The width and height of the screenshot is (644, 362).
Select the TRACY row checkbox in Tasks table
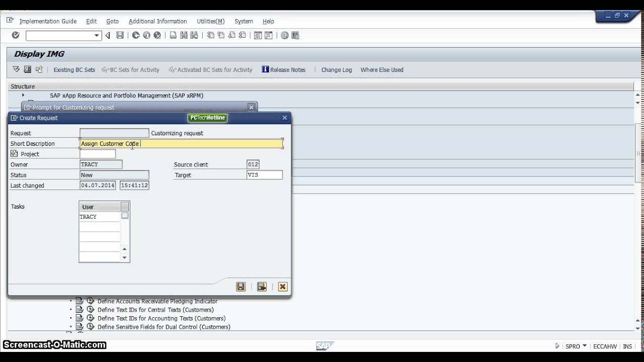(125, 216)
